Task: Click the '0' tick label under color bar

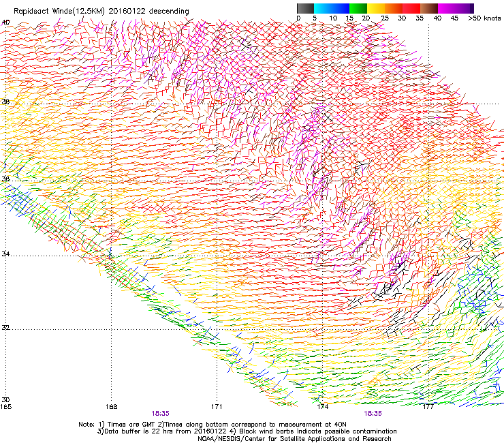Action: 298,18
